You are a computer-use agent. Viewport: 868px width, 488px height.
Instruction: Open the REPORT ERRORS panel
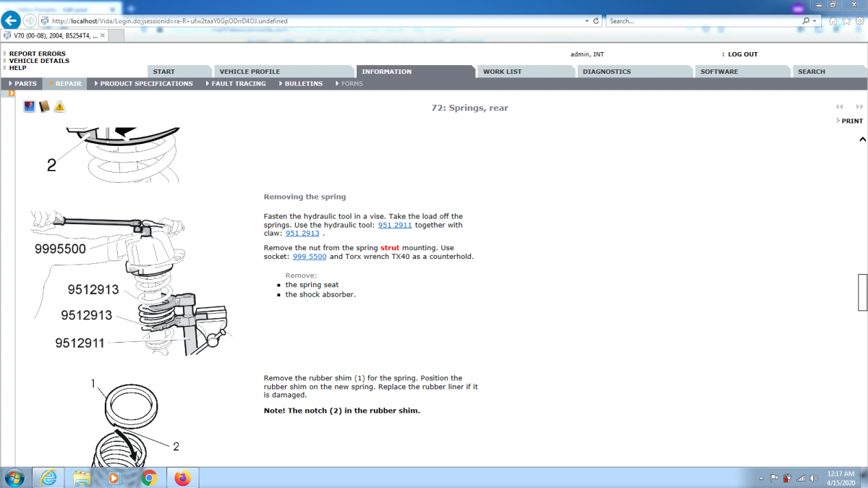(x=38, y=53)
